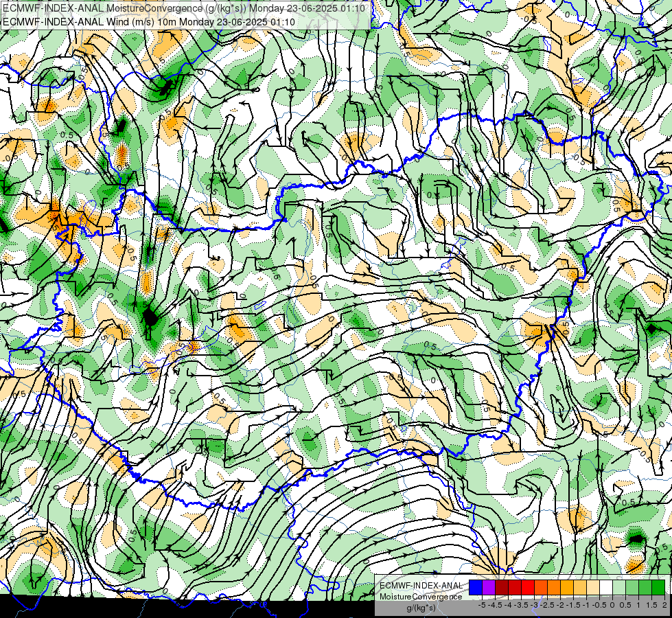Click the legend swatch between -2 and -1.5
Viewport: 672px width, 618px height.
click(567, 587)
